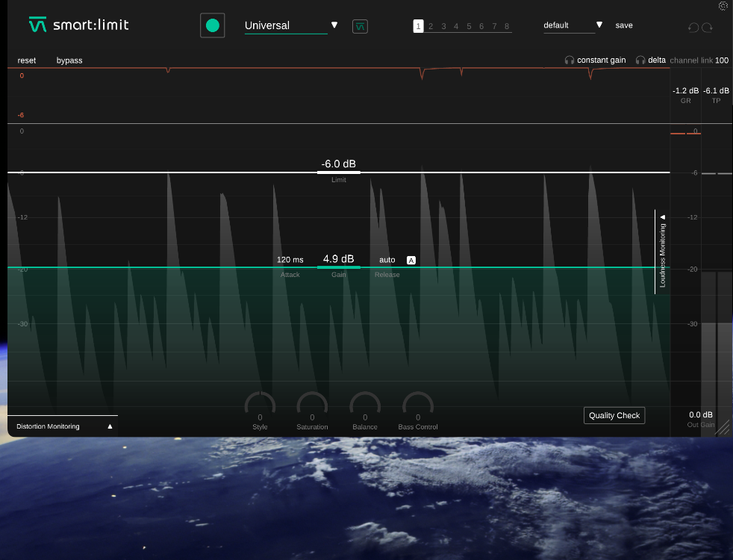Open settings via the top-right gear icon

tap(723, 6)
